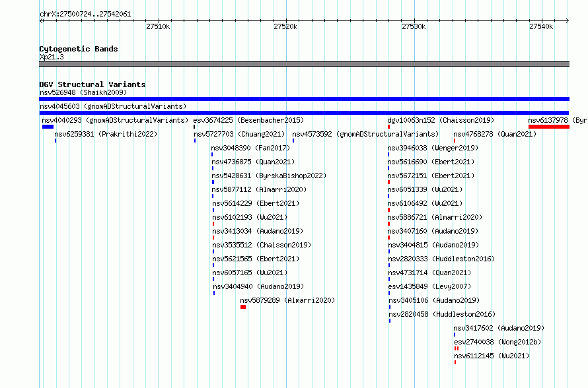The width and height of the screenshot is (588, 388).
Task: Click nsv4731714 (Quan2021) label
Action: click(429, 273)
